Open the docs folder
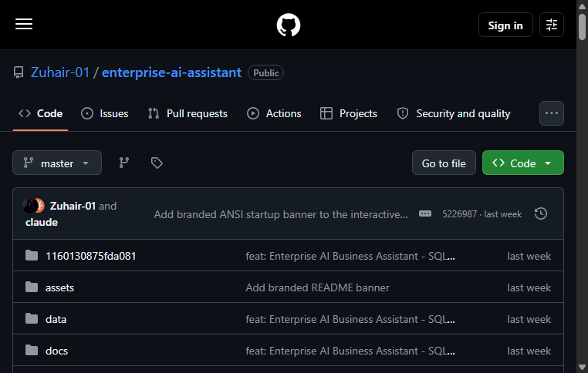This screenshot has height=373, width=588. click(x=57, y=351)
